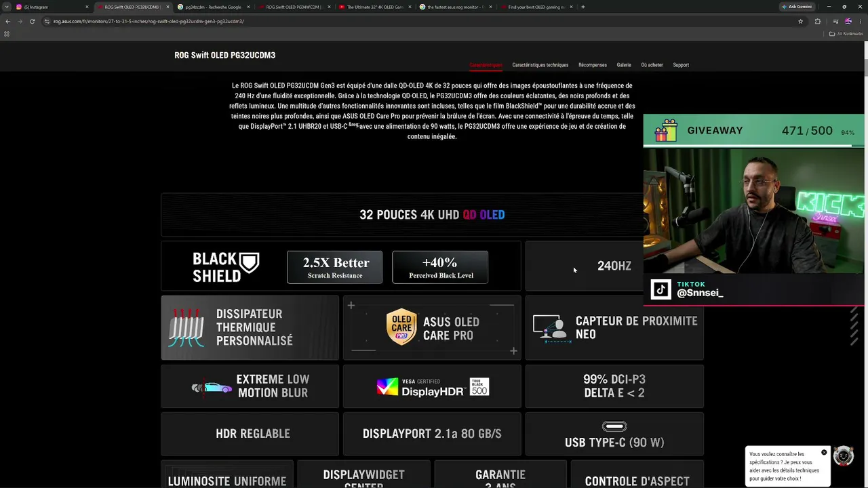Open the 240HZ feature tile
Image resolution: width=868 pixels, height=488 pixels.
pos(584,266)
